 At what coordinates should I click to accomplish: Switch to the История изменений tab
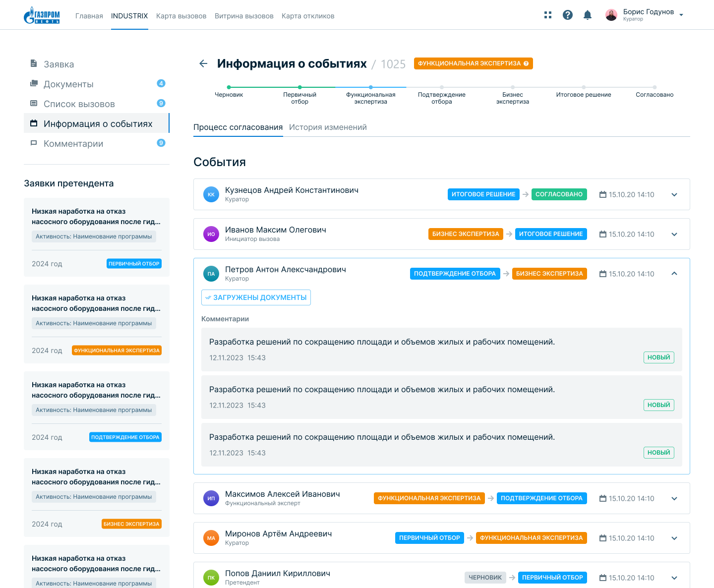(328, 127)
